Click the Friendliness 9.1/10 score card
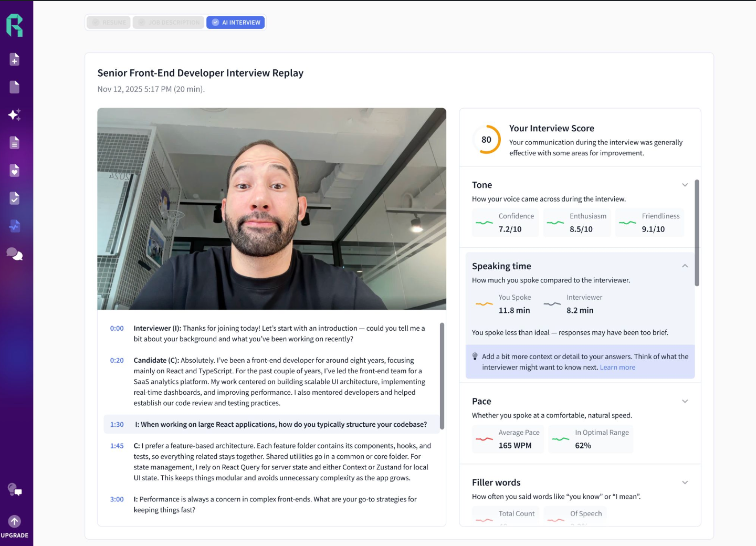 point(649,223)
